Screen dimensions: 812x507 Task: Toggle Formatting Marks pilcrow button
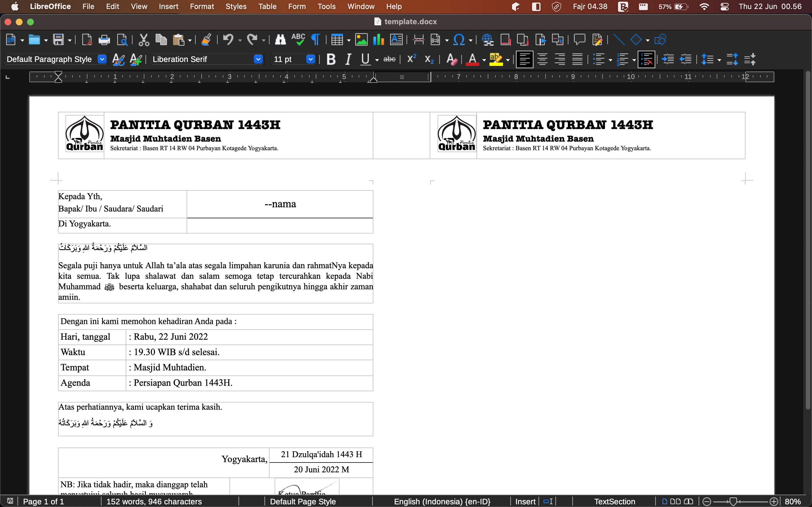[x=315, y=40]
